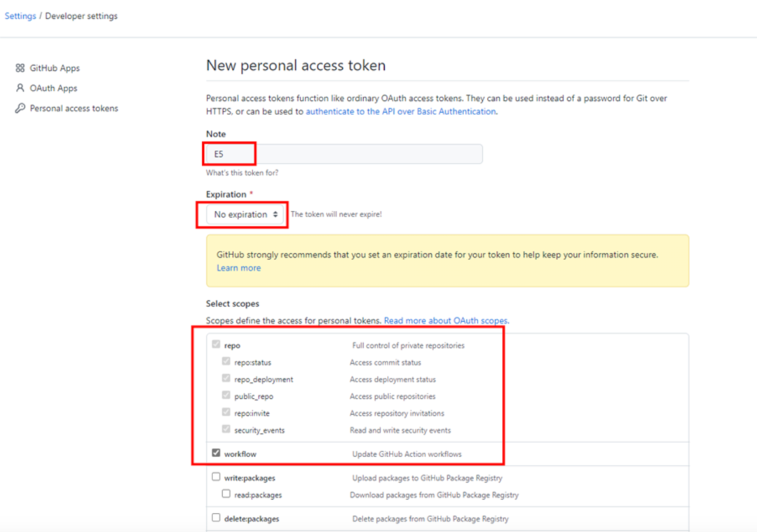The image size is (757, 532).
Task: Open the Expiration dropdown
Action: 245,214
